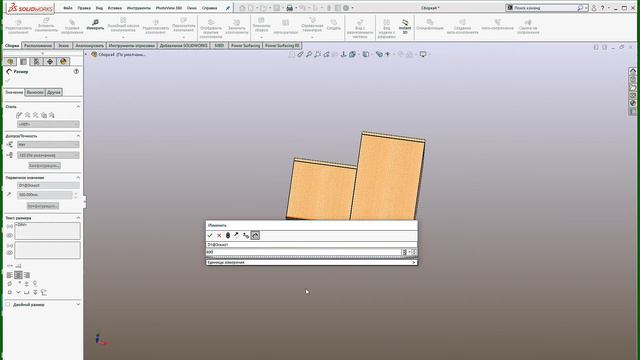Switch to the Эскиз command tab

(64, 46)
